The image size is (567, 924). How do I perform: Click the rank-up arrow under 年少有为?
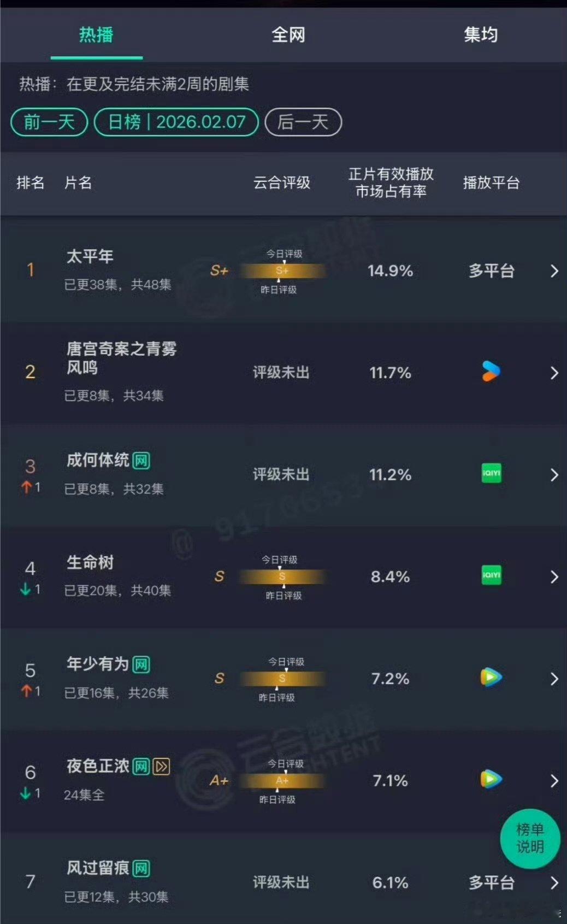(26, 690)
